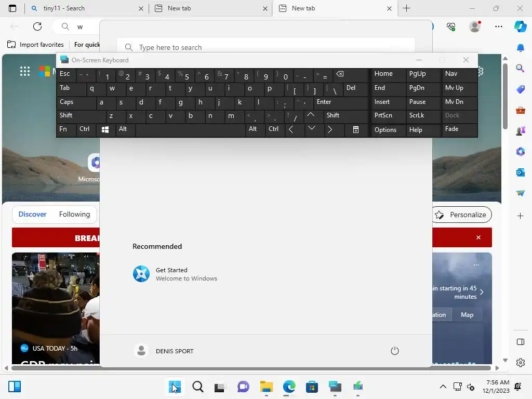Viewport: 532px width, 399px height.
Task: Open the Shopping tag icon in sidebar
Action: [520, 89]
